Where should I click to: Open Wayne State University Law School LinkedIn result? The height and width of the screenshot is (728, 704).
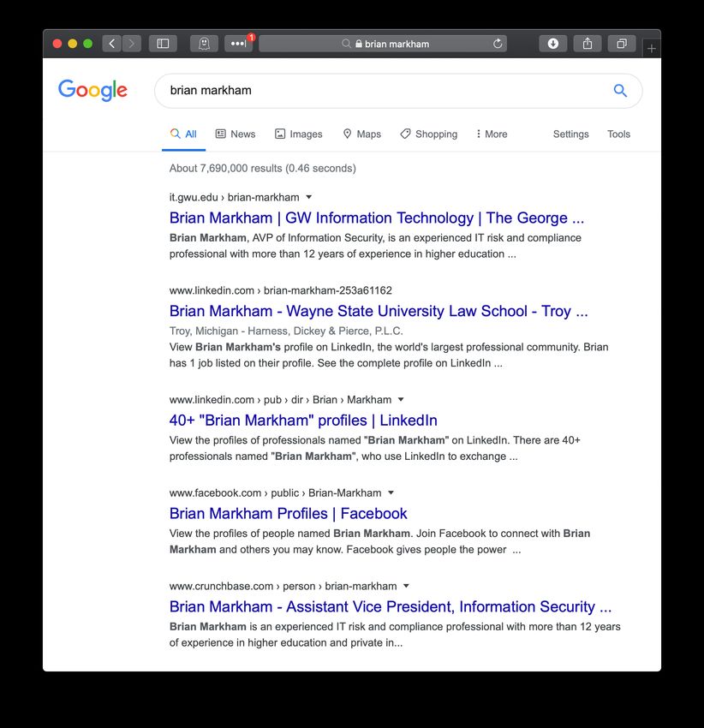(x=379, y=311)
